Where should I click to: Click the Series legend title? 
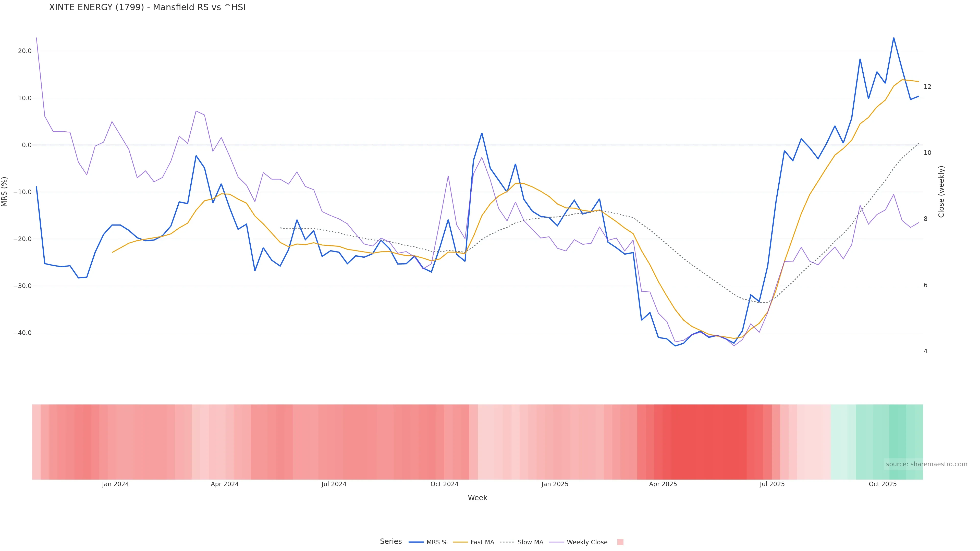click(391, 541)
